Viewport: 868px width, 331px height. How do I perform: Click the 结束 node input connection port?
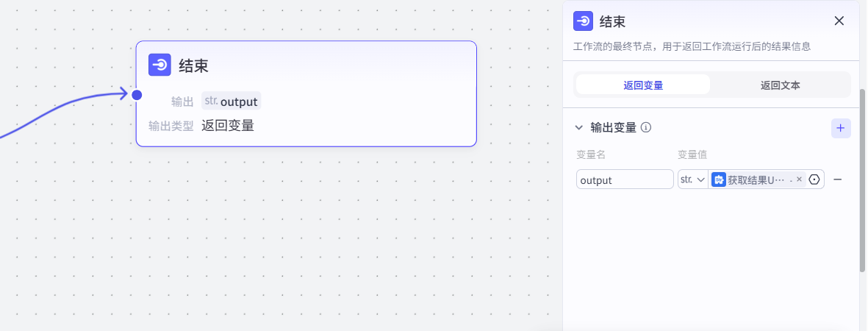click(x=137, y=94)
